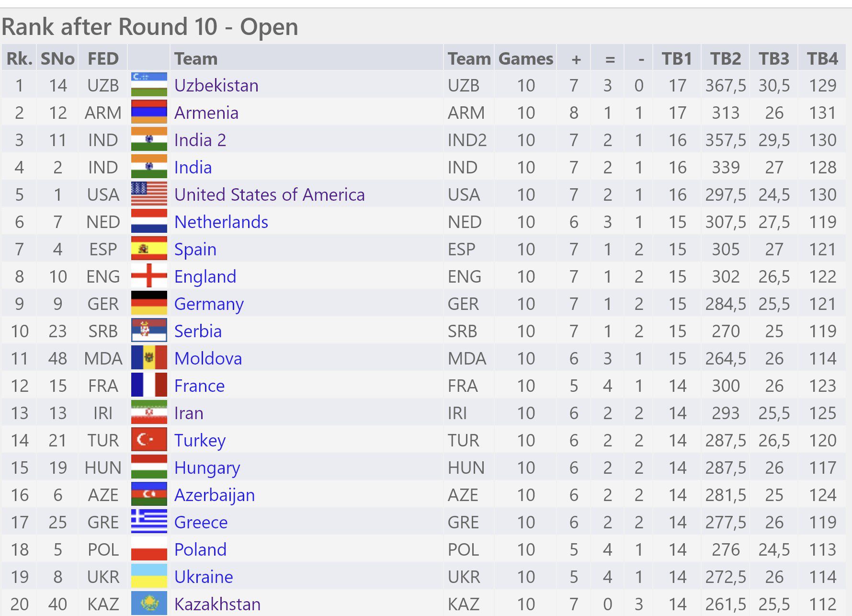Click the England flag icon
The image size is (852, 616).
149,276
